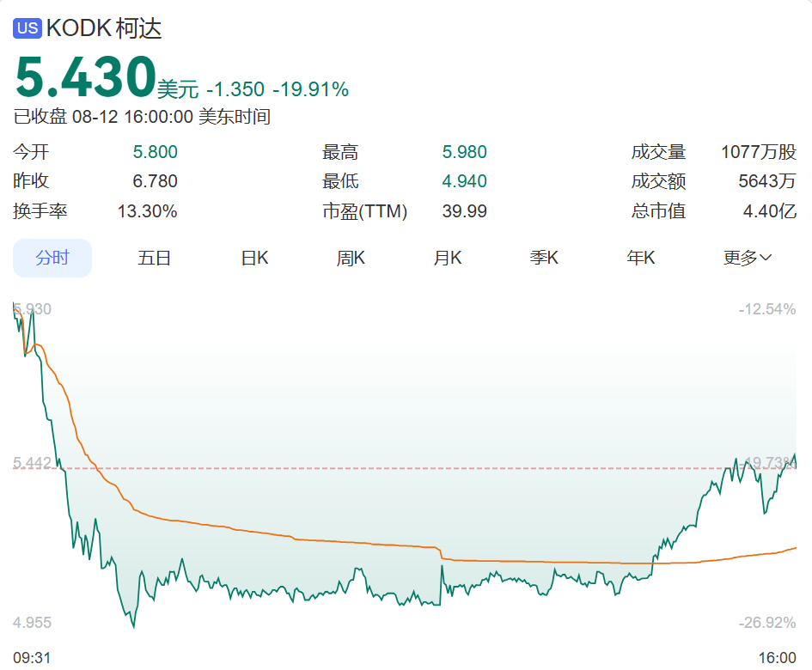This screenshot has width=812, height=670.
Task: Click the 市盈(TTM) value 39.99
Action: point(464,211)
